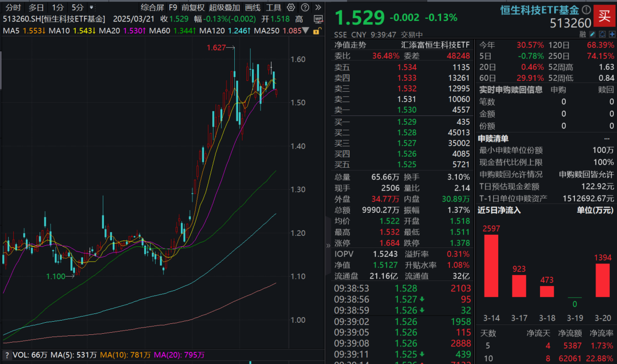Click the blue pencil edit icon below 买
The height and width of the screenshot is (364, 617).
(x=592, y=34)
